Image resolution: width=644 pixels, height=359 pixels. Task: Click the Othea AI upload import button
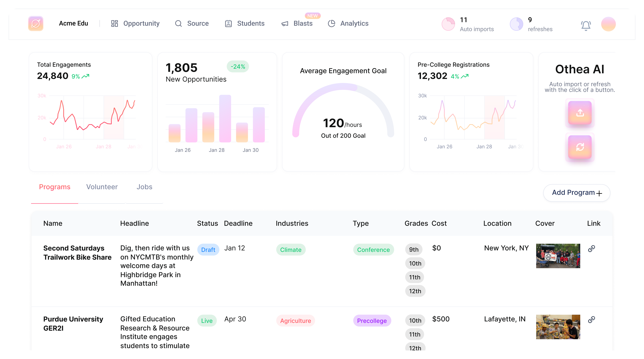[580, 113]
